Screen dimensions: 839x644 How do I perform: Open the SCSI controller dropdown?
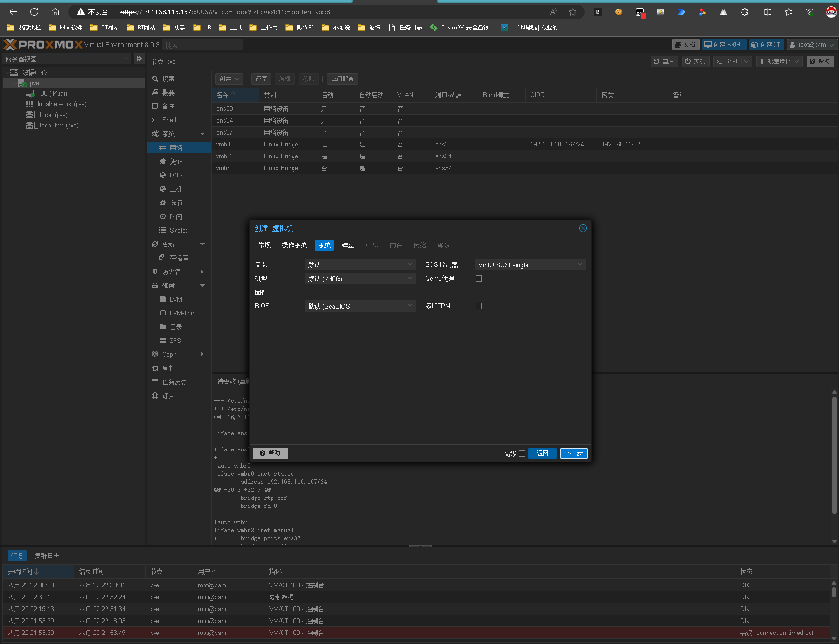tap(530, 265)
